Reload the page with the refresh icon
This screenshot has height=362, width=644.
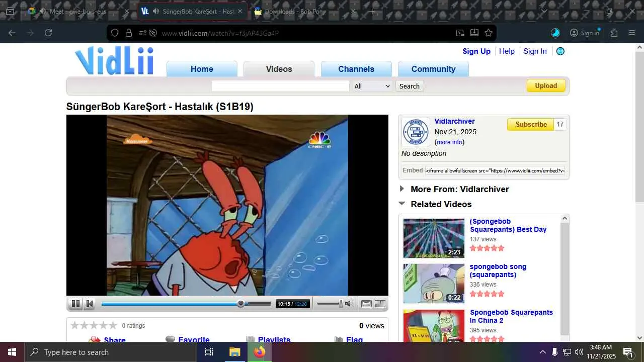point(48,33)
